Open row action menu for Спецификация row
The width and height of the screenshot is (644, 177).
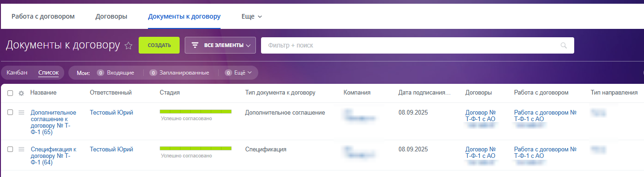(x=21, y=149)
